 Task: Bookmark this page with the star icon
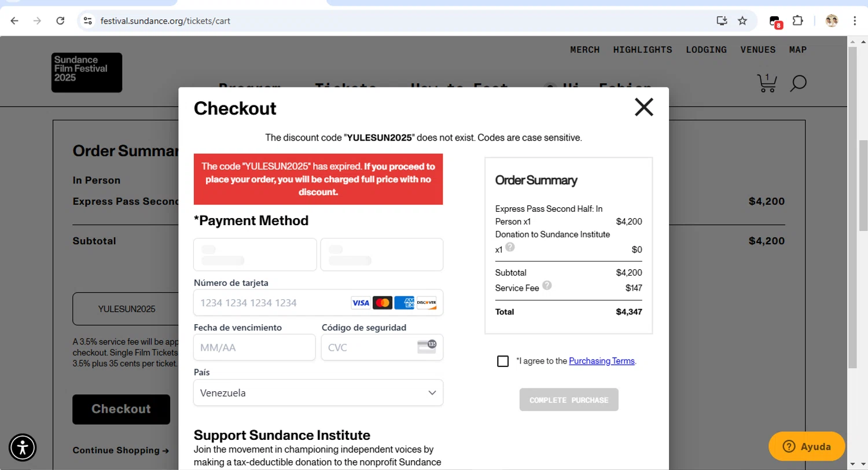click(x=742, y=21)
